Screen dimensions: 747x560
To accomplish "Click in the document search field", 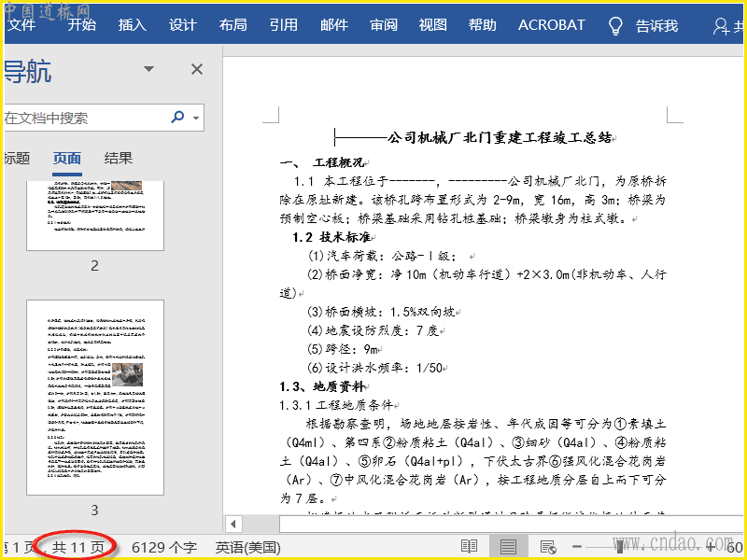I will [84, 118].
